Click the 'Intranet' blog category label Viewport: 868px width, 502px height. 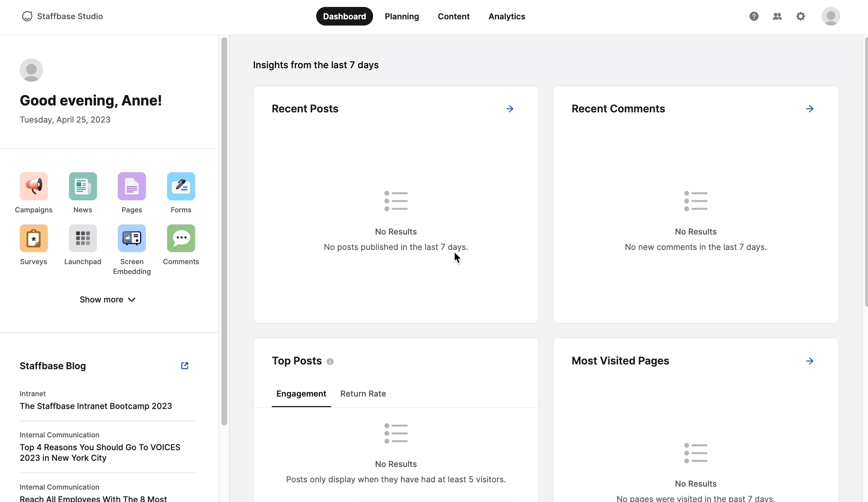[x=33, y=394]
